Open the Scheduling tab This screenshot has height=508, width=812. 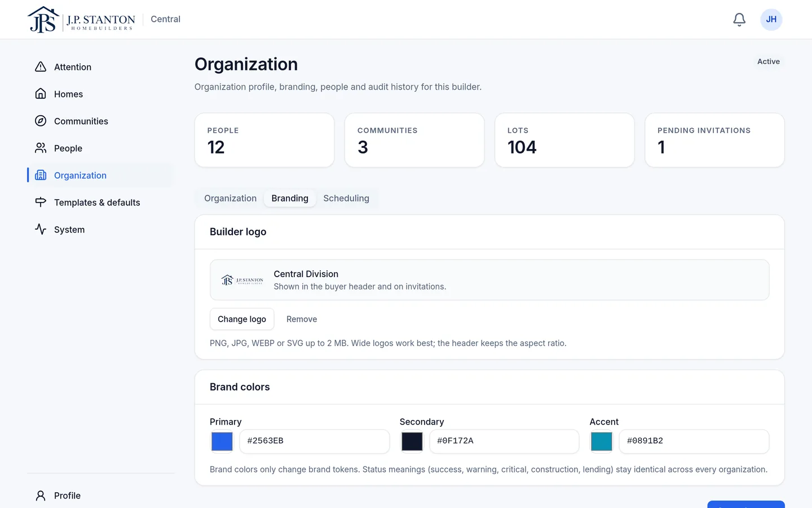point(346,198)
